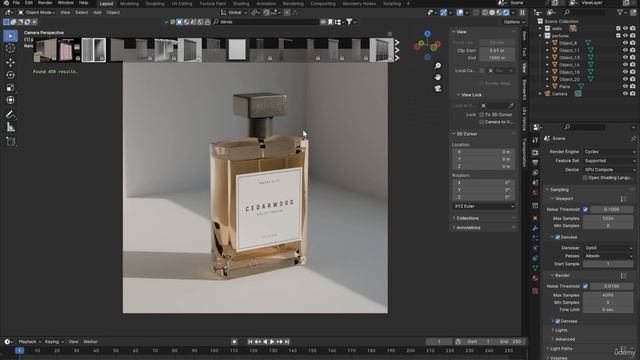Open the Material properties tab icon

click(535, 278)
